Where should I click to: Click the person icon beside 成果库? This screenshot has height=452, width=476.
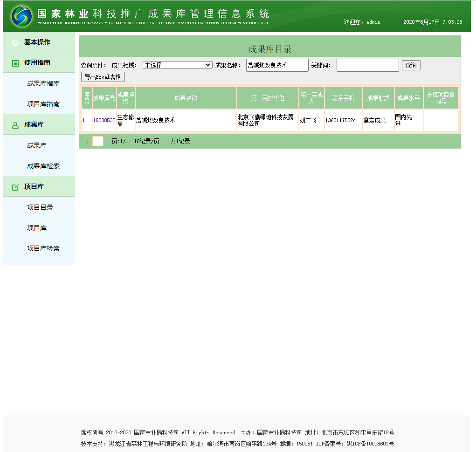coord(15,125)
